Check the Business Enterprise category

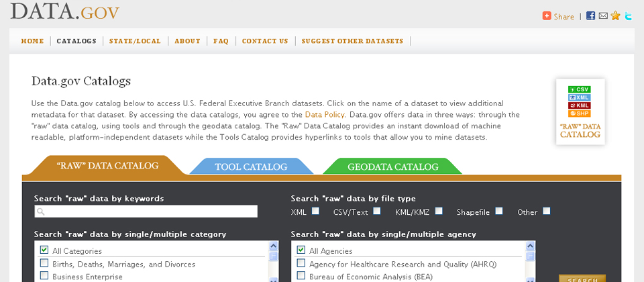[x=44, y=275]
